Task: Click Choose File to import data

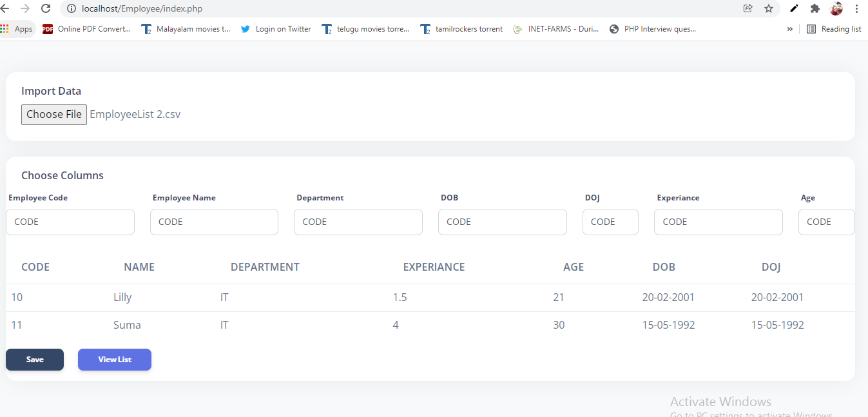Action: [54, 115]
